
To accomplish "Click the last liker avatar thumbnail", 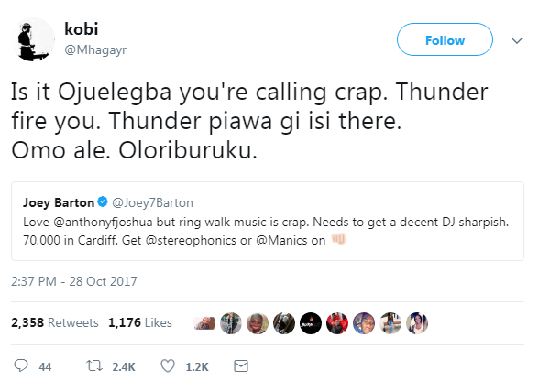I will pos(419,323).
